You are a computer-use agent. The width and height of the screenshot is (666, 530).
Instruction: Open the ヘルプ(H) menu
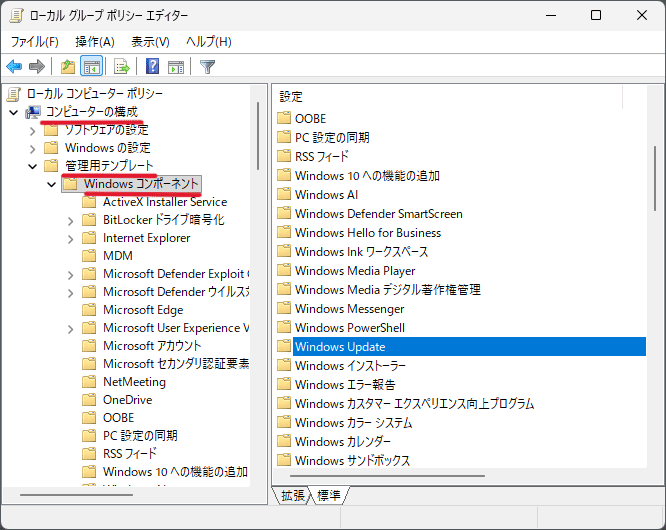[x=209, y=42]
